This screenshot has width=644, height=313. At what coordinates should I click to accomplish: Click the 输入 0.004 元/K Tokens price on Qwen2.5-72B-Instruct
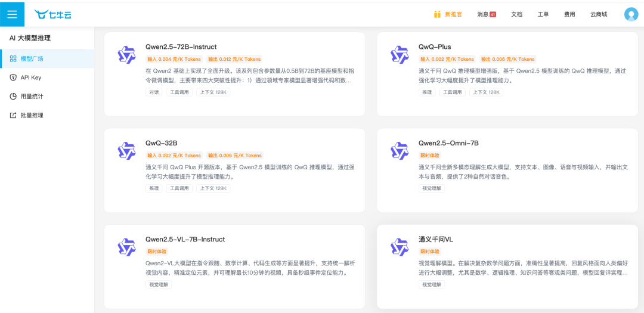point(174,59)
